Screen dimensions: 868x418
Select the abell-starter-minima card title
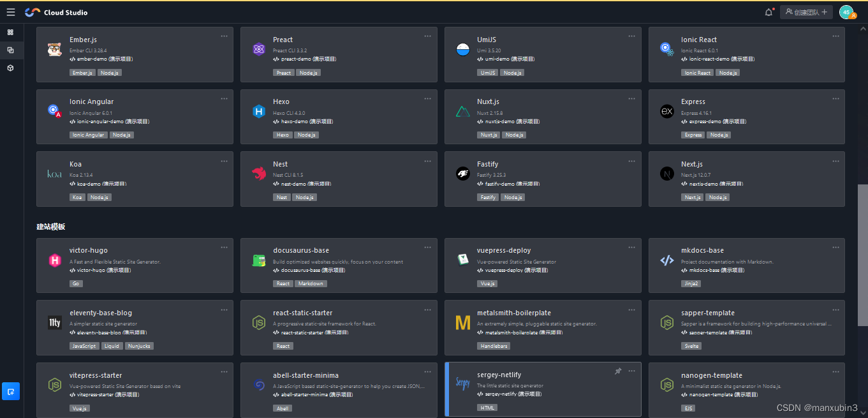[x=305, y=375]
